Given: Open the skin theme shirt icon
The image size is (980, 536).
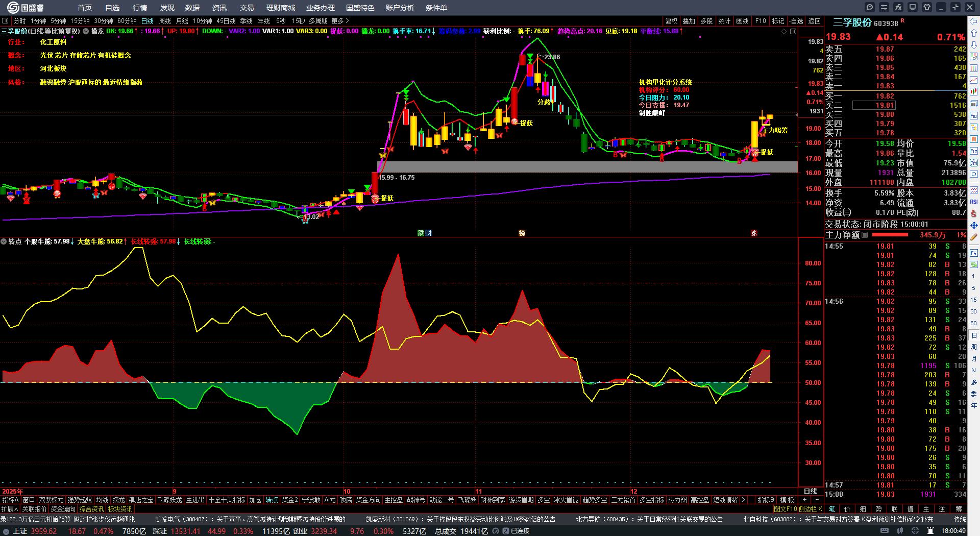Looking at the screenshot, I should coord(927,7).
